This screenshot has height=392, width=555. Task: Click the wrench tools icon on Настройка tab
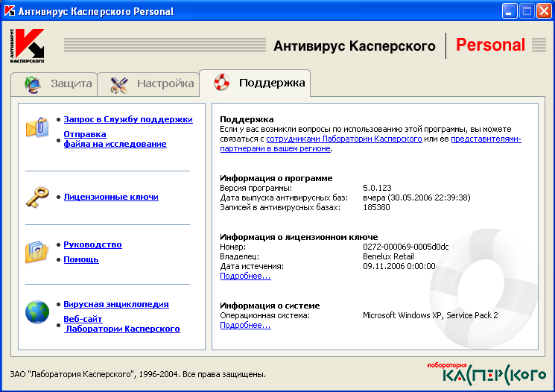(x=119, y=85)
